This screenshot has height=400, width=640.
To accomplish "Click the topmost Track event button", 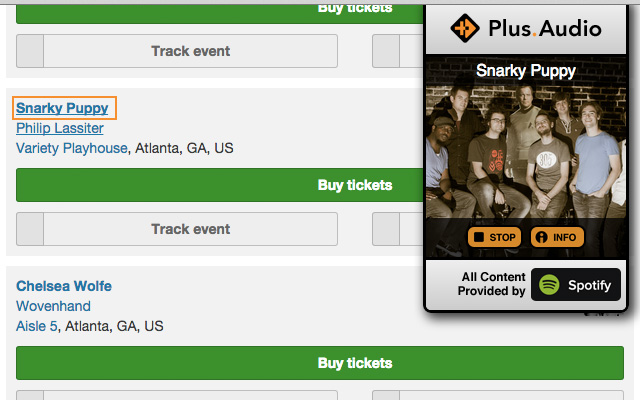I will pyautogui.click(x=190, y=51).
